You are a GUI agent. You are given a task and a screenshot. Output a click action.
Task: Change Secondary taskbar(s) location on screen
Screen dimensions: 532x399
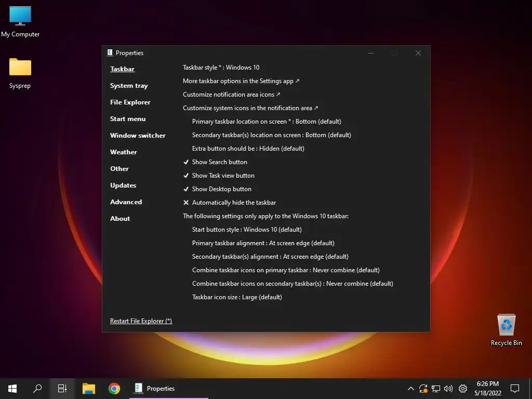point(271,135)
